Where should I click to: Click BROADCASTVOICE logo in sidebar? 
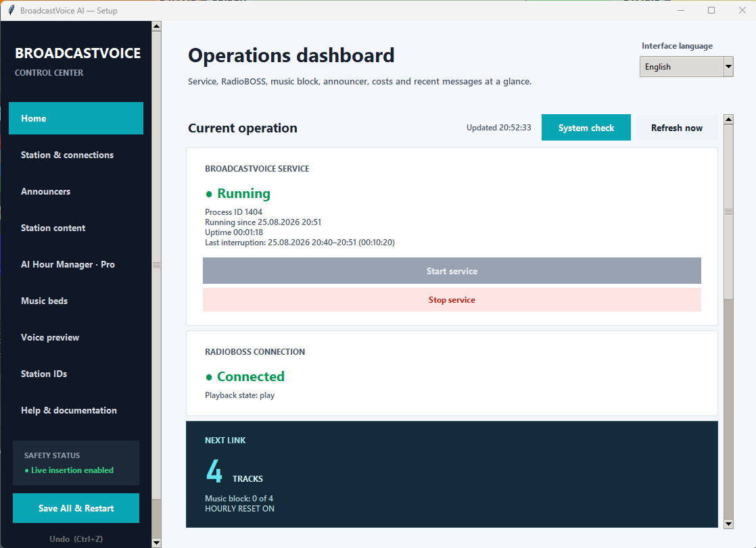(x=78, y=53)
